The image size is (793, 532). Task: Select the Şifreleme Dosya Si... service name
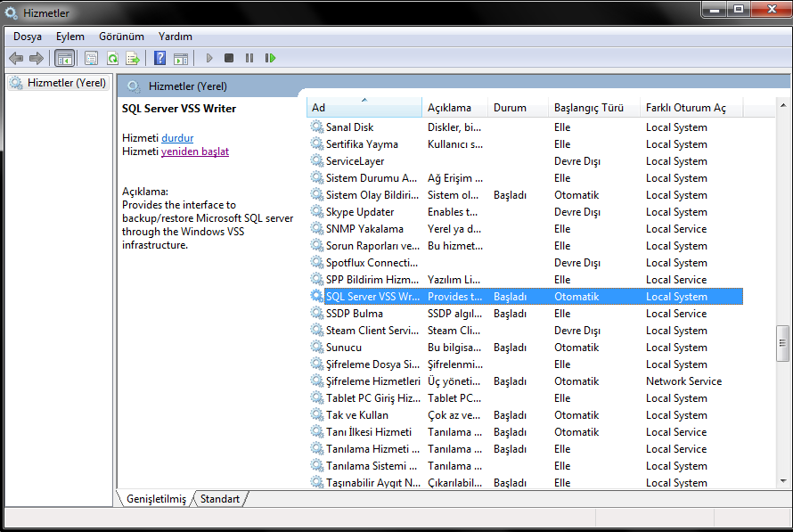pos(372,364)
